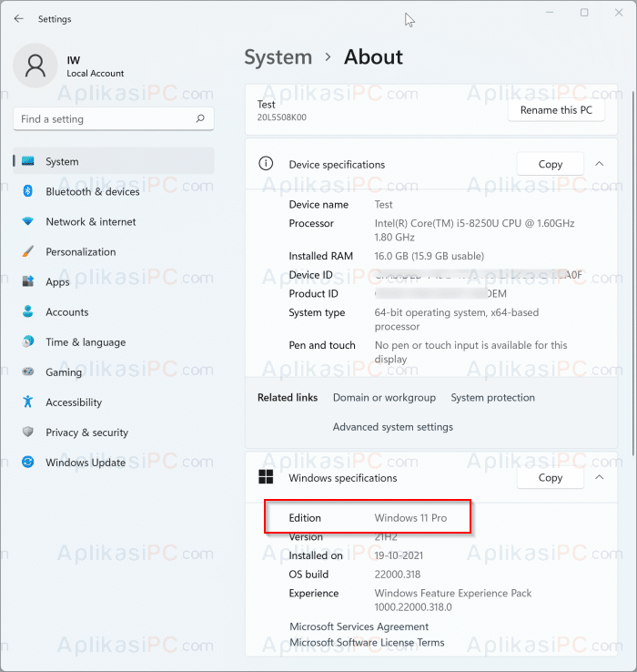Open the Apps settings page

[x=114, y=281]
